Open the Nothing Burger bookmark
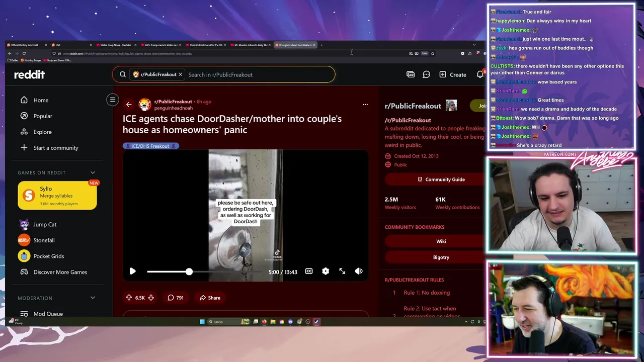644x362 pixels. [x=31, y=60]
